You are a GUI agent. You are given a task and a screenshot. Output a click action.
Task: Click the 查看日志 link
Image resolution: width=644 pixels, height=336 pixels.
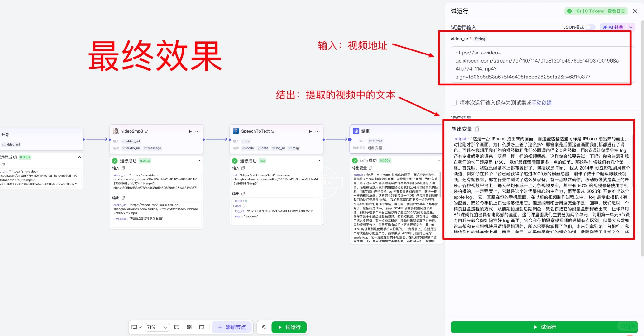click(x=616, y=11)
